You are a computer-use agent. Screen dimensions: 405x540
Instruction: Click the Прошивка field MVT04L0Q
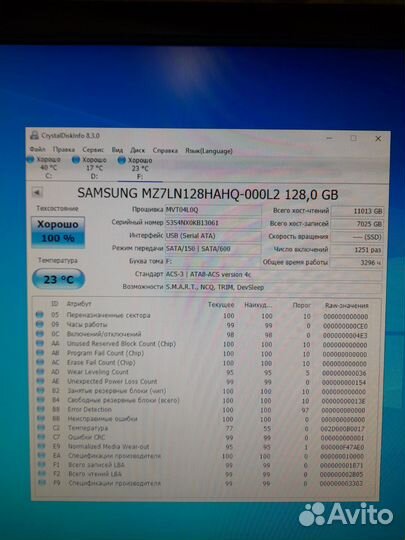click(x=213, y=210)
